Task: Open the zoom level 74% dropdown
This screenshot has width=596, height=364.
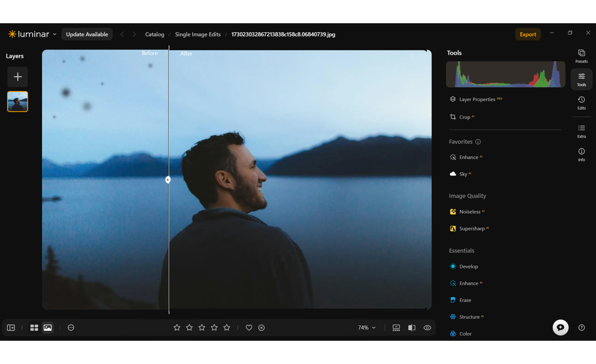Action: 367,328
